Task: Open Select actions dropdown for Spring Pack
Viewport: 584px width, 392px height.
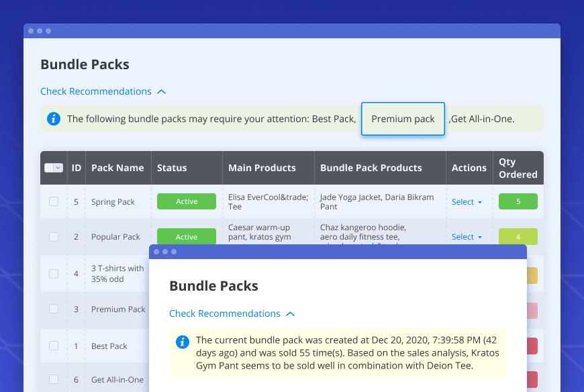Action: (467, 202)
